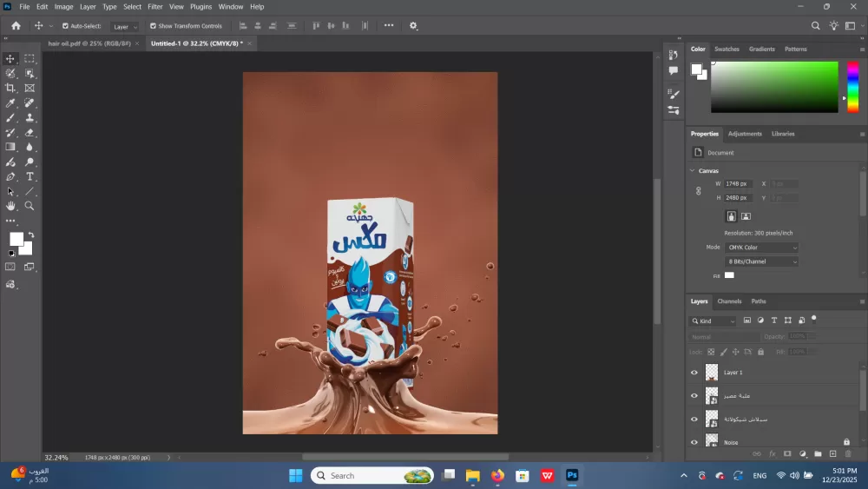Add a layer mask icon

click(787, 453)
